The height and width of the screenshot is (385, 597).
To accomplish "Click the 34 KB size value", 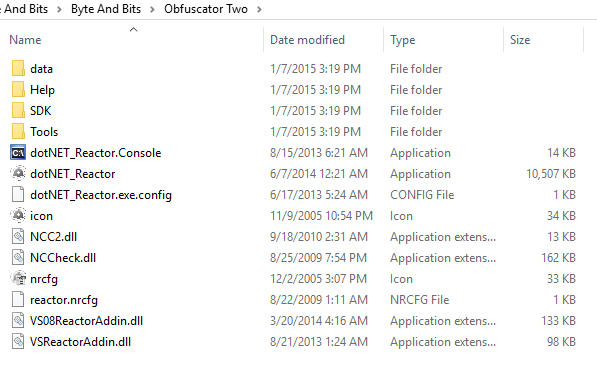I will click(562, 216).
